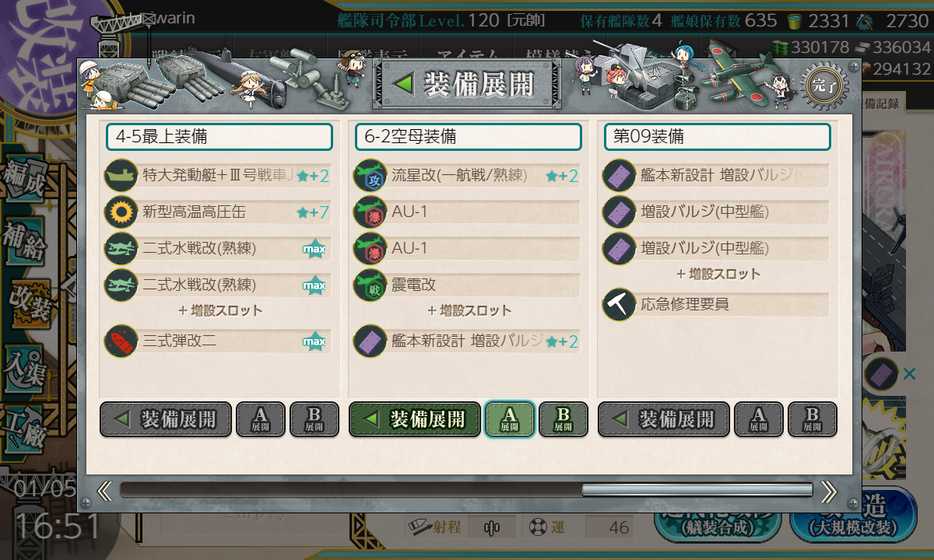The height and width of the screenshot is (560, 934).
Task: Expand 増設スロット in the 第09装備 preset
Action: [718, 274]
